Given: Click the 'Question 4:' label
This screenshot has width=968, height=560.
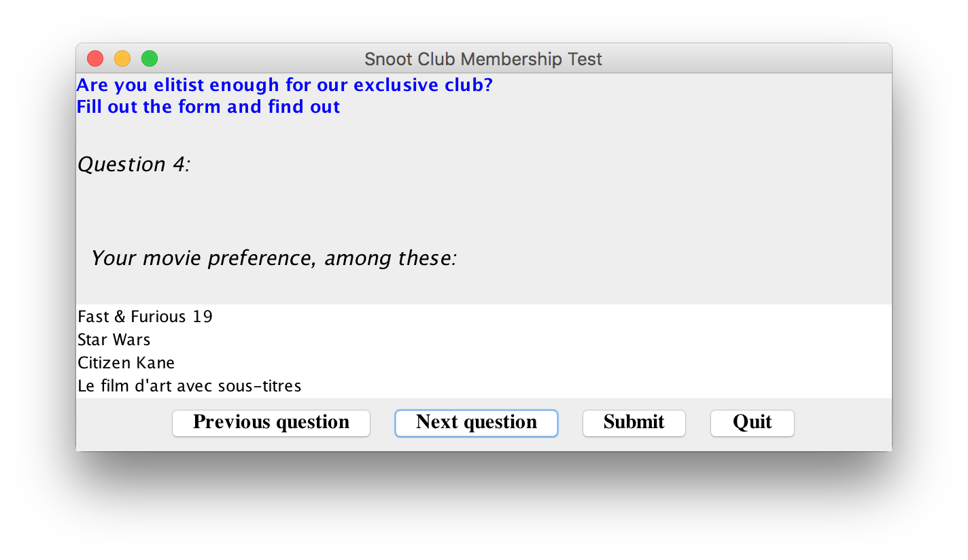Looking at the screenshot, I should pos(134,164).
